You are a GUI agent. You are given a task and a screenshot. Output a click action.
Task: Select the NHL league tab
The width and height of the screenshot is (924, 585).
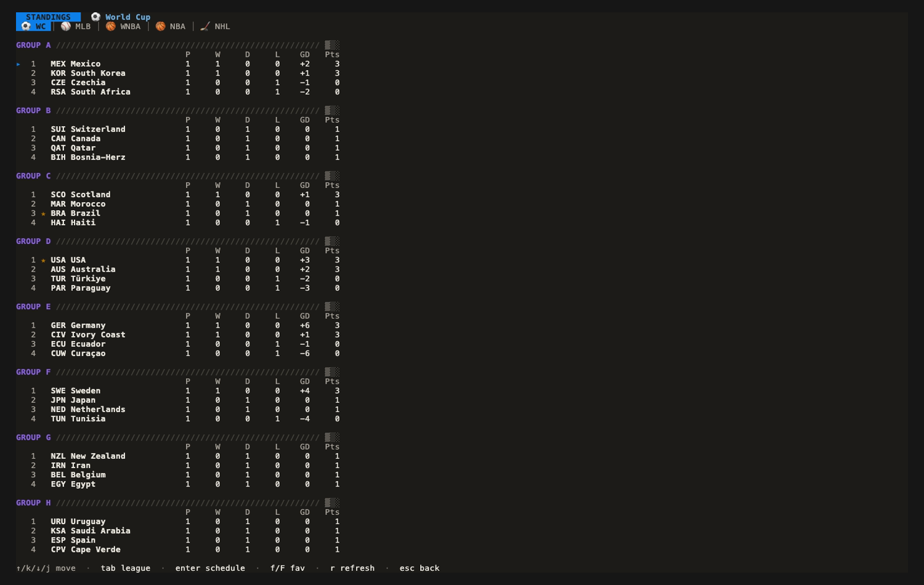[215, 26]
